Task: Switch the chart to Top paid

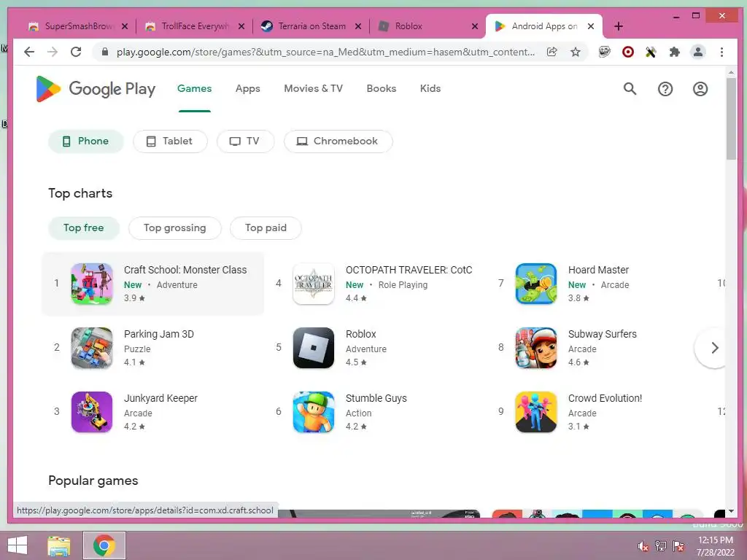Action: pyautogui.click(x=266, y=228)
